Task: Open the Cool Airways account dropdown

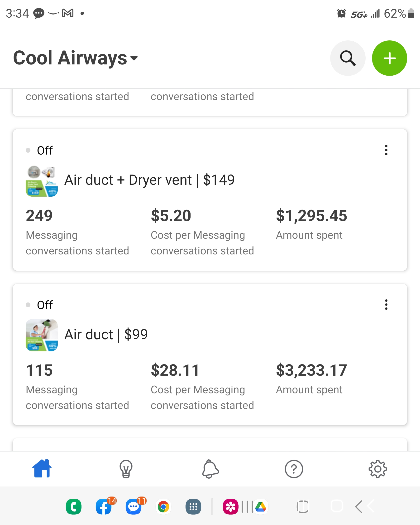Action: 76,58
